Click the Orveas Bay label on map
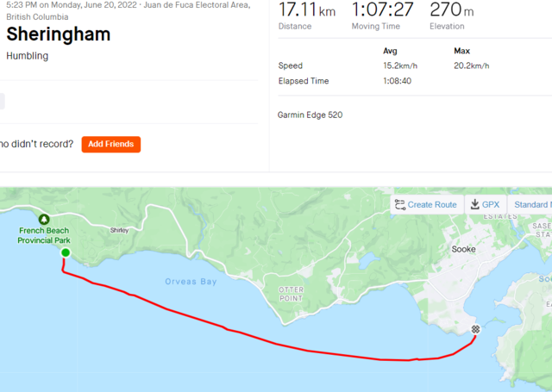 pos(191,282)
